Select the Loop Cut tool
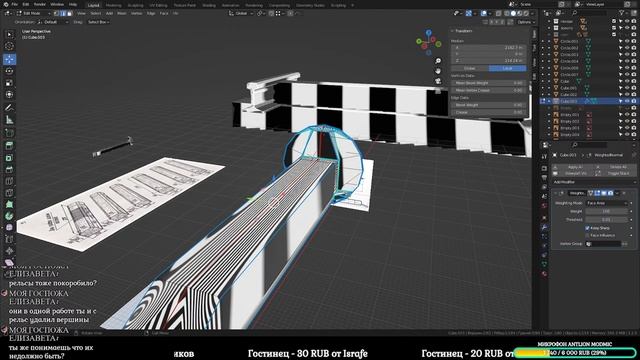The height and width of the screenshot is (360, 640). pos(9,181)
